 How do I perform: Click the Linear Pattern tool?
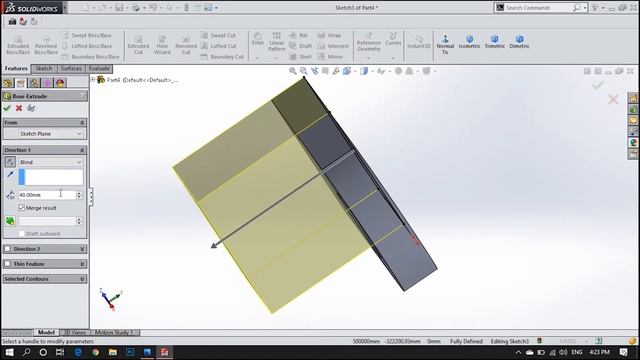[276, 42]
